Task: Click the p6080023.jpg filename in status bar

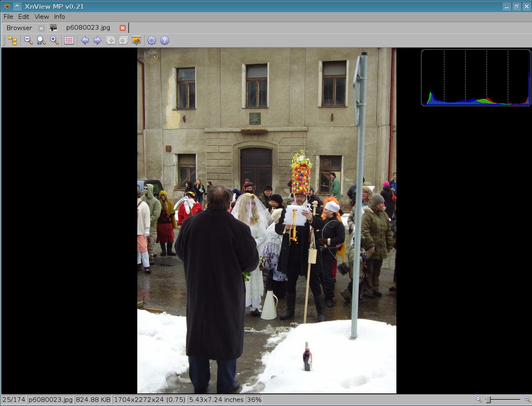Action: point(50,400)
